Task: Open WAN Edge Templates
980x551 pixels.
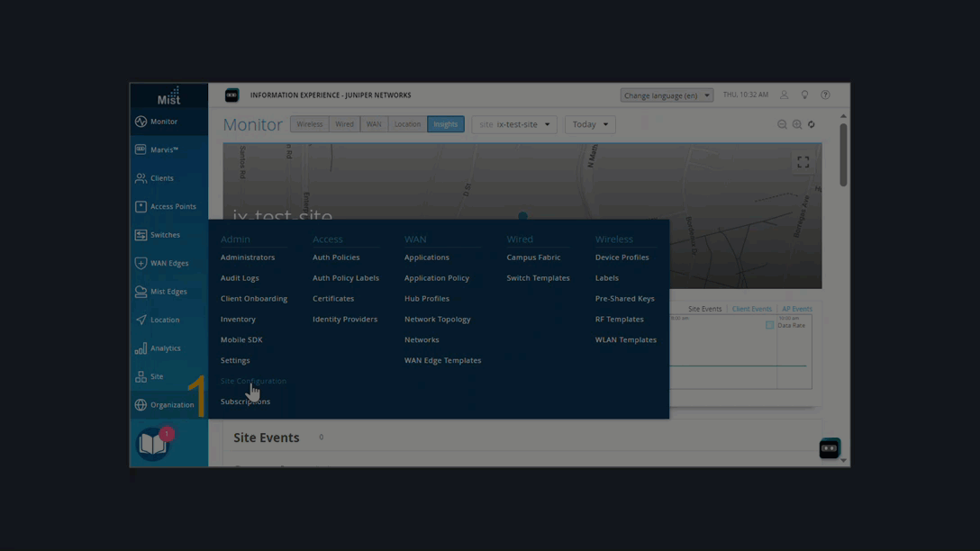Action: [442, 360]
